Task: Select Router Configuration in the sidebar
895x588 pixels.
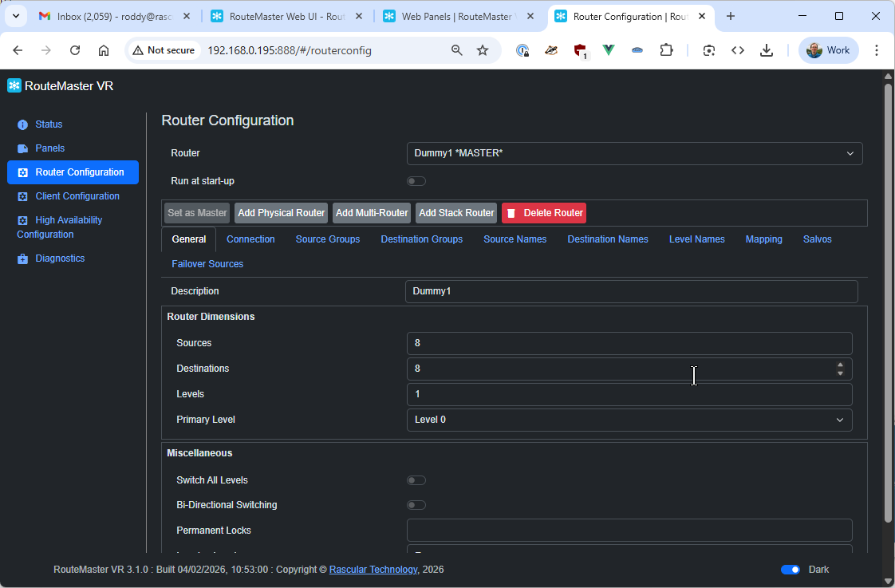Action: point(73,172)
